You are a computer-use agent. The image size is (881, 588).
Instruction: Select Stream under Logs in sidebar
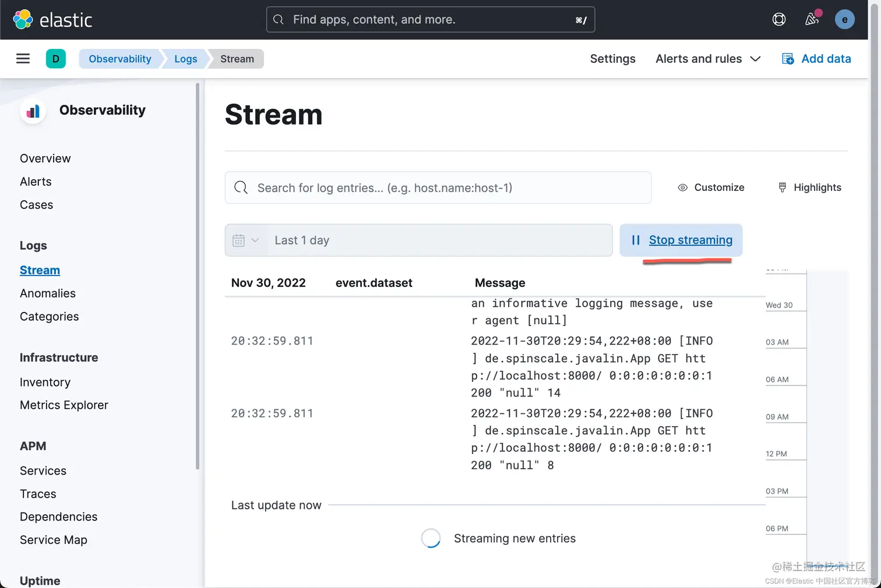click(40, 270)
